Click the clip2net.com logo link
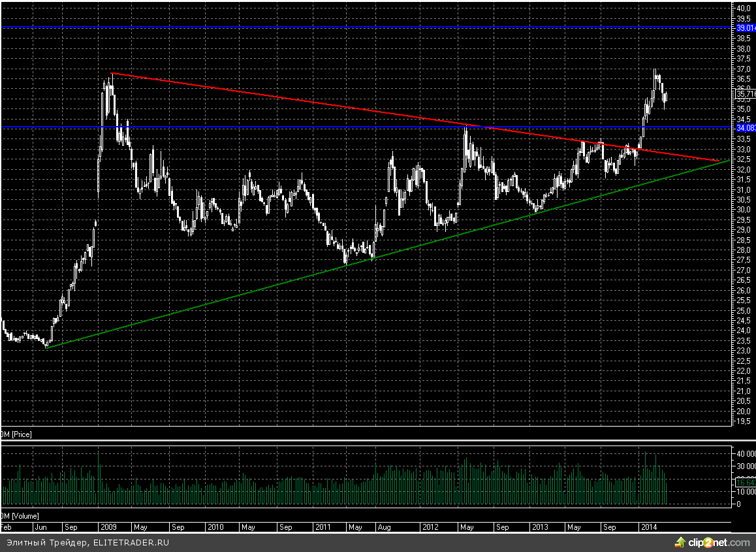The width and height of the screenshot is (756, 552). click(x=712, y=543)
